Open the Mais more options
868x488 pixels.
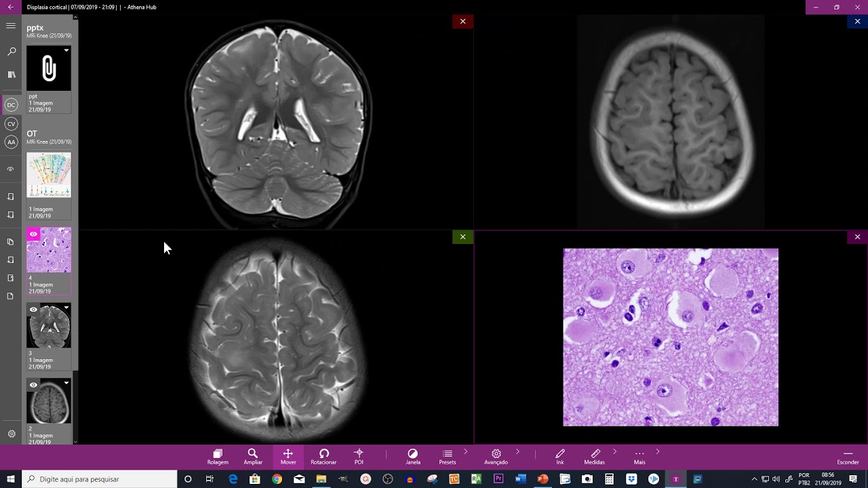coord(639,457)
